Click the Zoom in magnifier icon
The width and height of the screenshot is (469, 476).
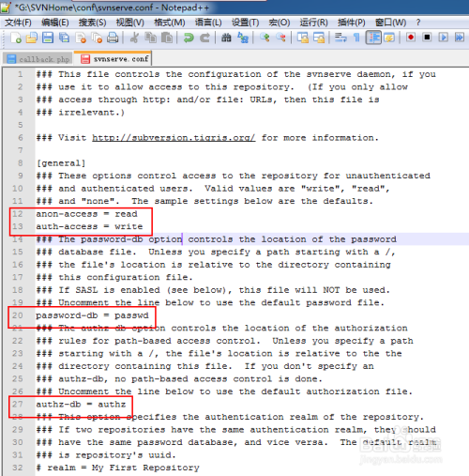[265, 38]
